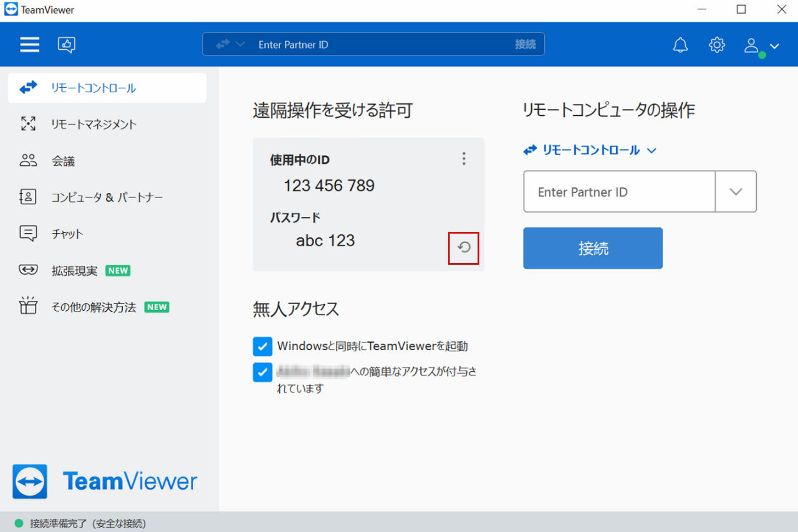Screen dimensions: 798x532
Task: Refresh the password with the reload icon
Action: [x=464, y=247]
